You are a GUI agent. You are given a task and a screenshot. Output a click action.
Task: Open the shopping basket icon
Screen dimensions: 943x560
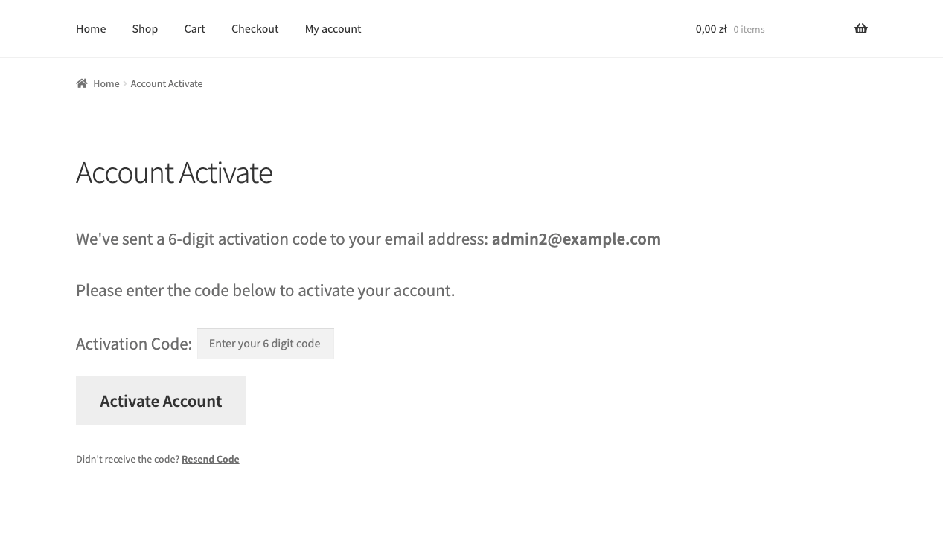[861, 29]
